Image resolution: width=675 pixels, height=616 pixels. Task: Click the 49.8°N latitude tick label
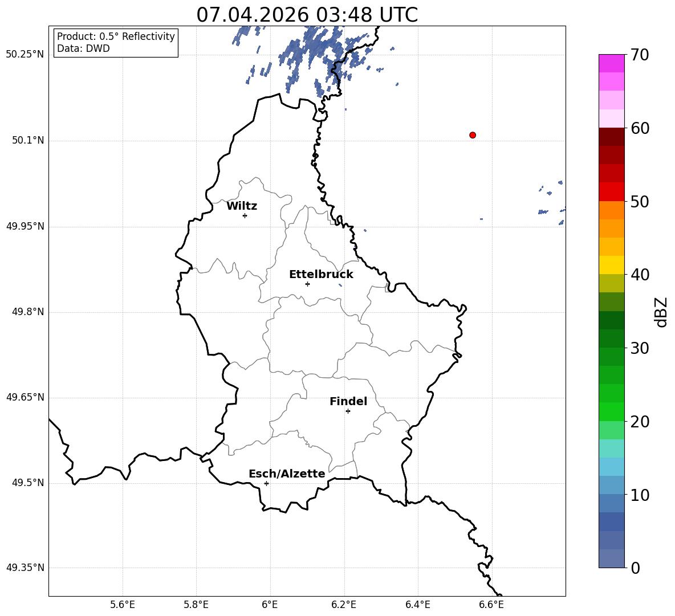26,312
